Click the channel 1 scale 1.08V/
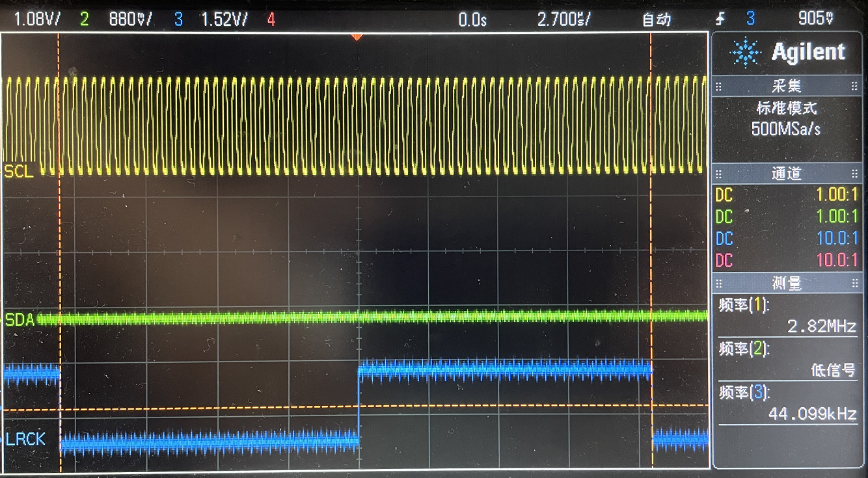The image size is (868, 478). point(38,20)
